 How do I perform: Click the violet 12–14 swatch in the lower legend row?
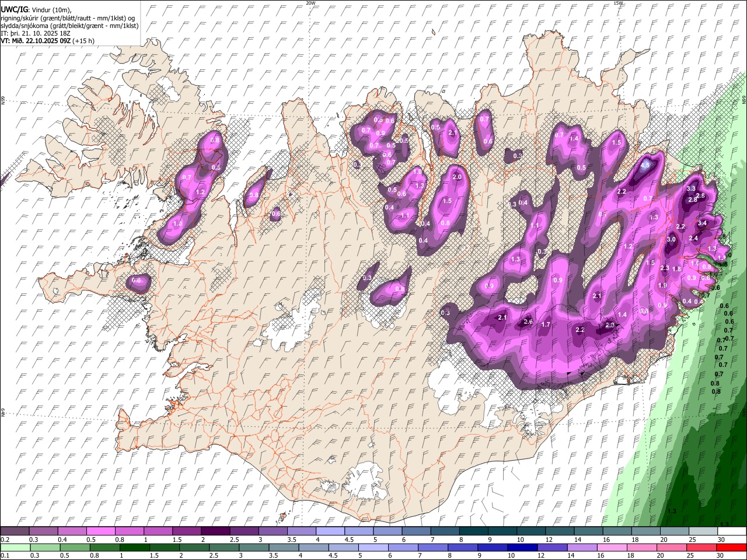pos(553,548)
